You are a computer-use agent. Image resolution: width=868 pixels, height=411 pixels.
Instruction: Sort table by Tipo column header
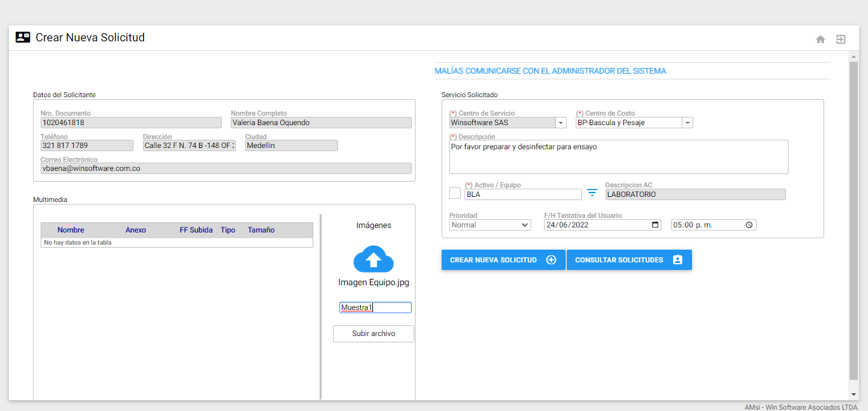pyautogui.click(x=228, y=230)
